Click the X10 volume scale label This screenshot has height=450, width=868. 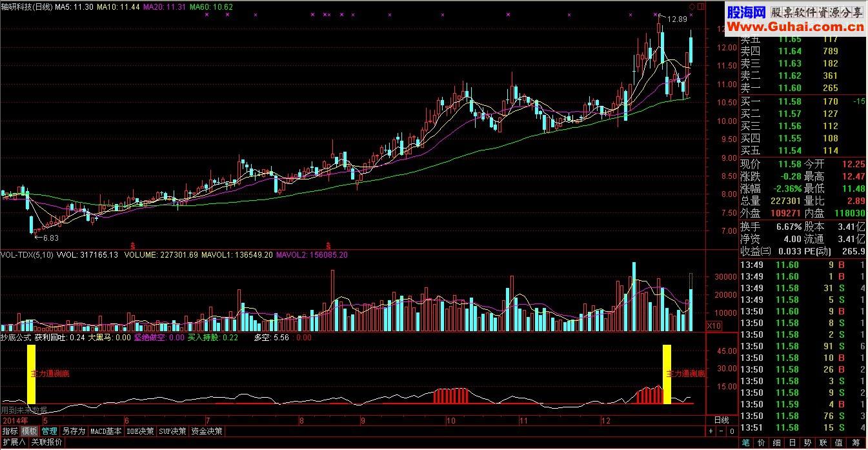[714, 325]
